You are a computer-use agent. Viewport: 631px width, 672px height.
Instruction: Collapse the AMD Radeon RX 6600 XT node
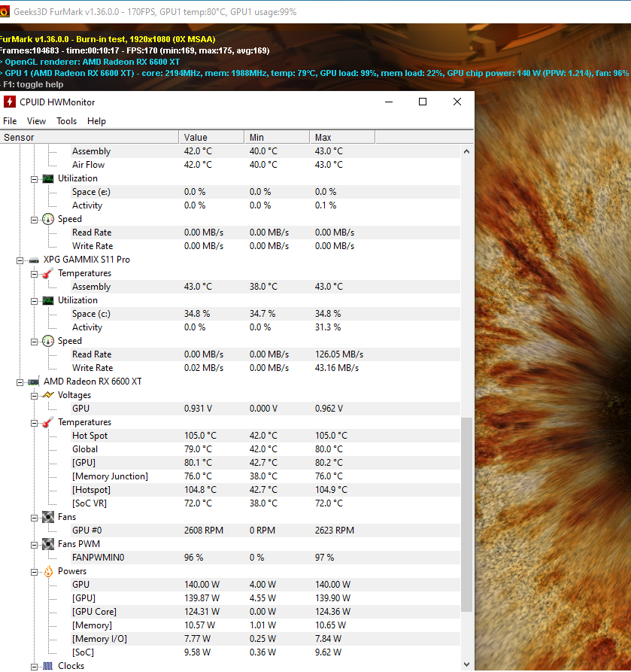(20, 382)
